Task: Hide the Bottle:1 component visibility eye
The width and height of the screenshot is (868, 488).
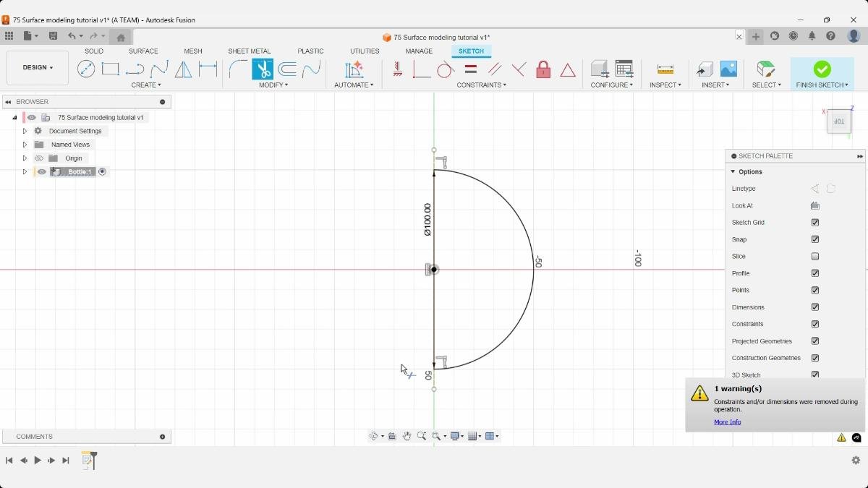Action: (x=42, y=172)
